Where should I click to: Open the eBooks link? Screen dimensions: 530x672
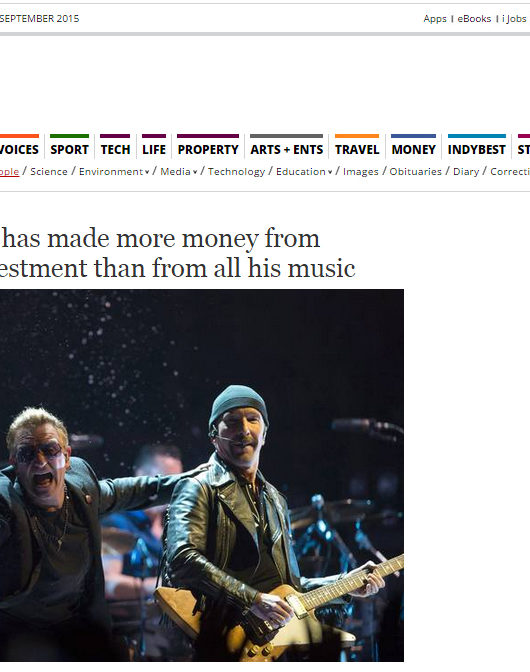[x=474, y=19]
